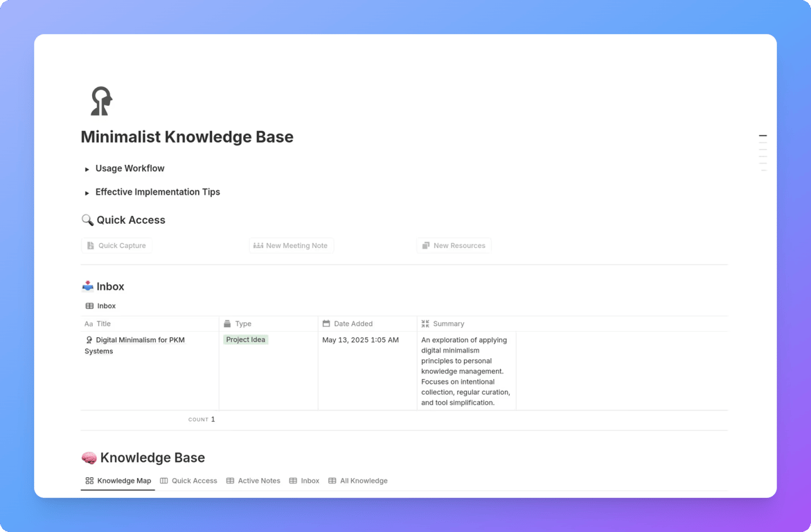Switch to the Active Notes tab

point(253,481)
